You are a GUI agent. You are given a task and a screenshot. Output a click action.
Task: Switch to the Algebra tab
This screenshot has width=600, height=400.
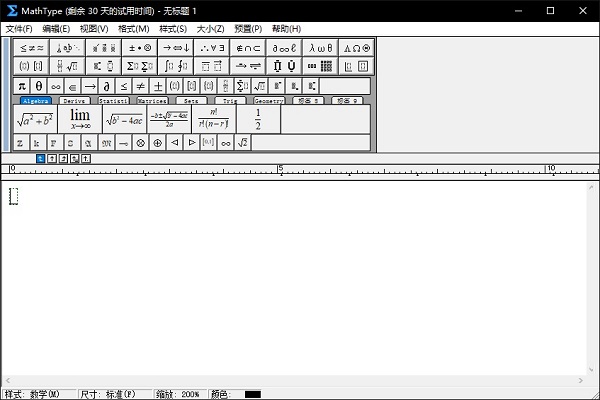tap(36, 101)
